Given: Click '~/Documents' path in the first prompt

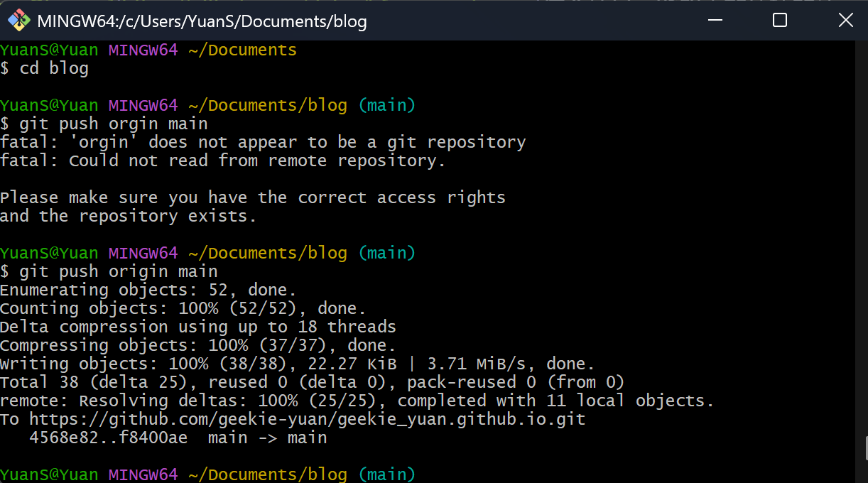Looking at the screenshot, I should point(242,50).
